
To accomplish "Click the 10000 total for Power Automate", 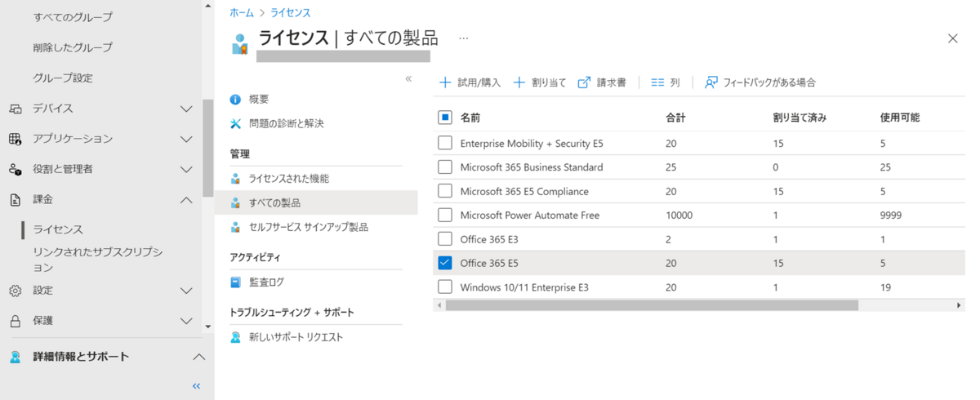I will pyautogui.click(x=679, y=216).
